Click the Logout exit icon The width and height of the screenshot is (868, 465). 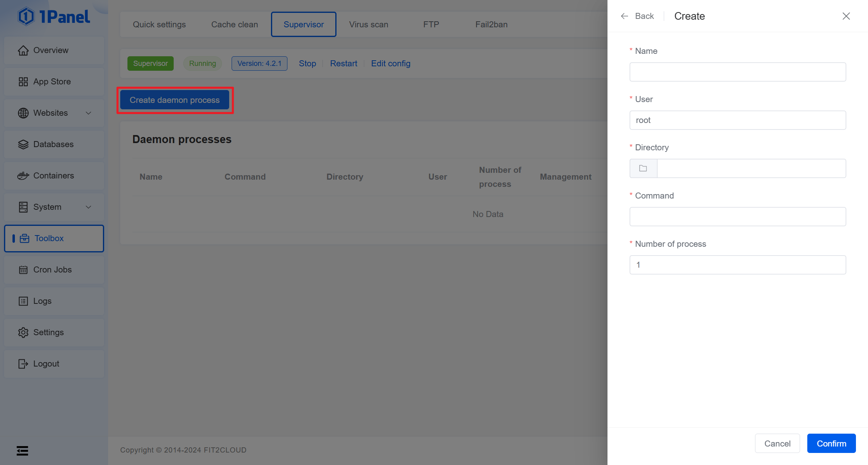(x=23, y=364)
